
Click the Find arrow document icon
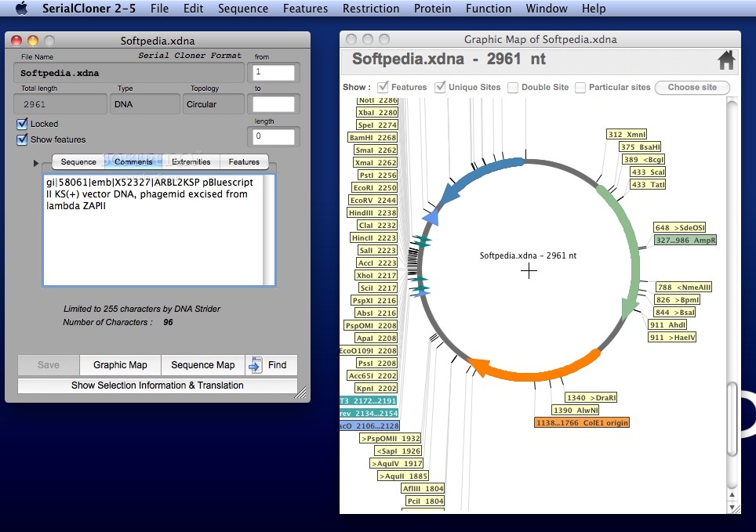pos(255,365)
